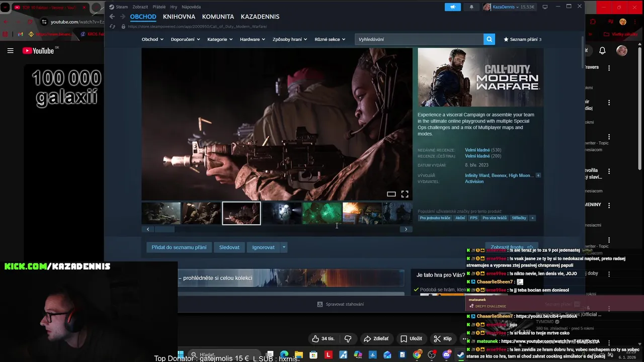Viewport: 644px width, 362px height.
Task: Open the KAZADENNIS profile tab
Action: point(260,17)
